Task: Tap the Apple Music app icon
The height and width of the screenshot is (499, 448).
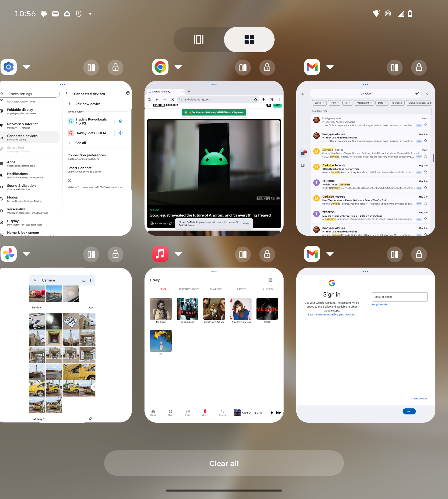Action: pos(160,254)
